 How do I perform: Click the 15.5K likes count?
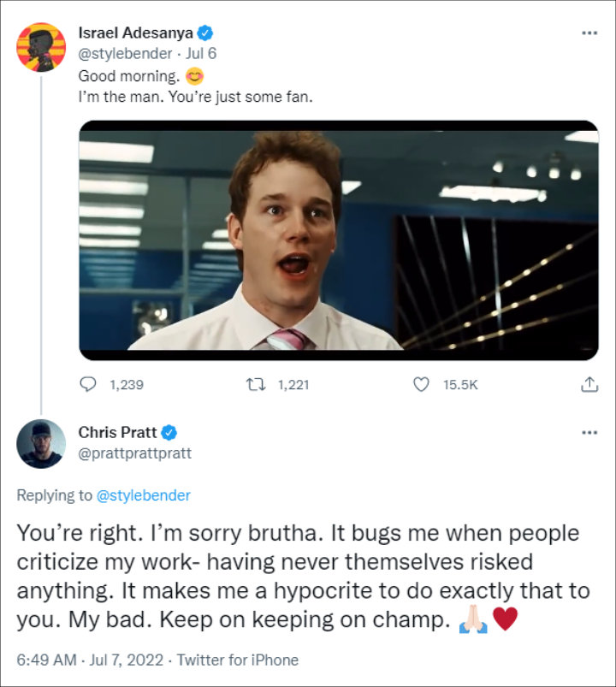[x=460, y=385]
